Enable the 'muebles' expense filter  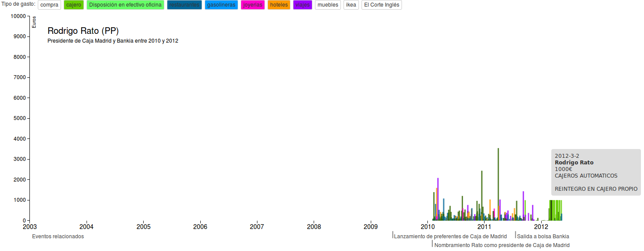(x=328, y=5)
